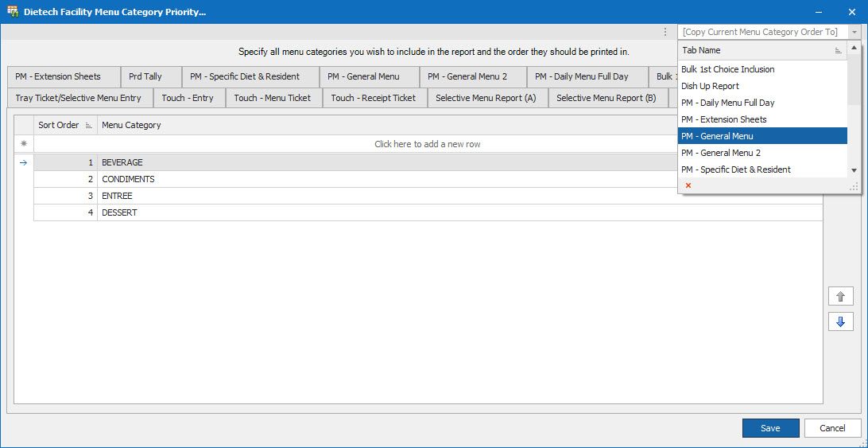Click the Copy Current Menu Category Order To field
The image size is (868, 448).
[x=763, y=32]
